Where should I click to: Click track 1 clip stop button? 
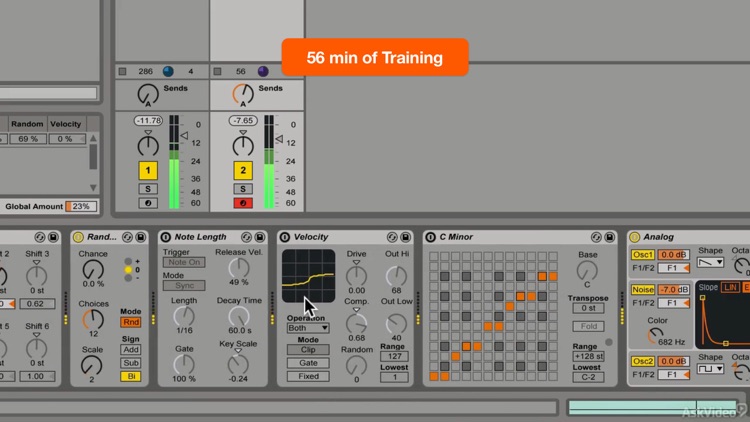click(122, 71)
